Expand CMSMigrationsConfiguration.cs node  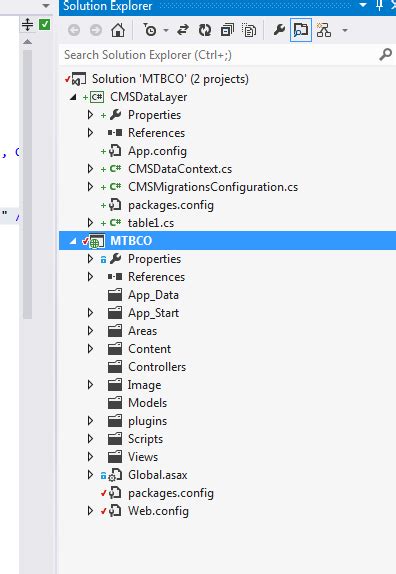point(90,187)
